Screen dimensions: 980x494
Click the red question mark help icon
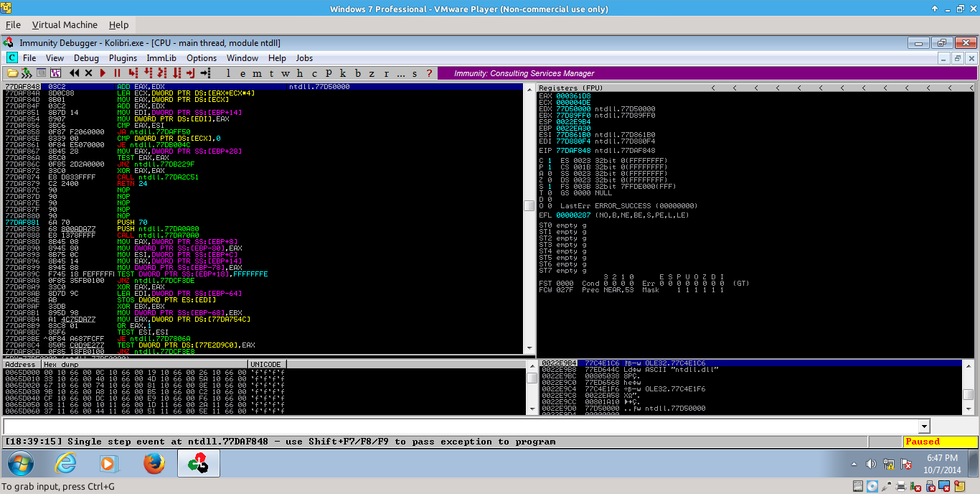pyautogui.click(x=429, y=73)
